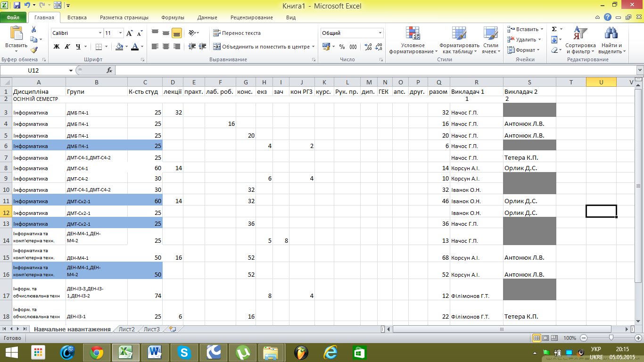Apply accounting number format
This screenshot has height=362, width=644.
tap(326, 47)
